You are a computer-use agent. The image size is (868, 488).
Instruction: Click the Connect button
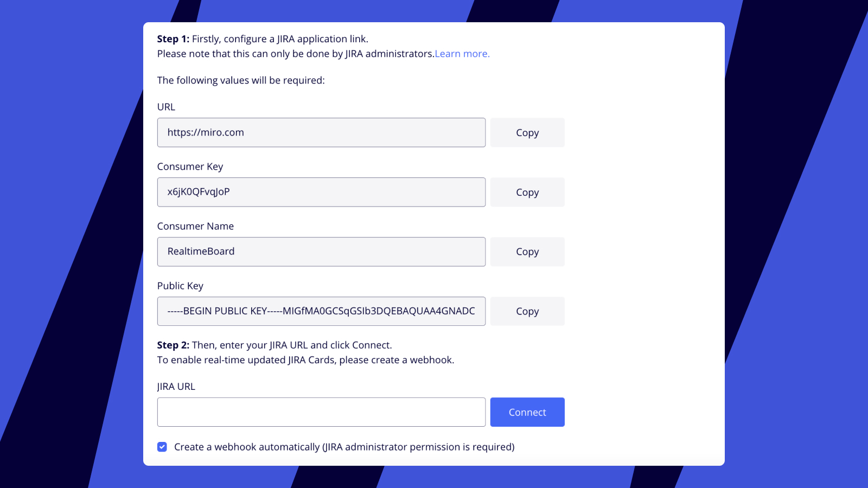pyautogui.click(x=527, y=412)
